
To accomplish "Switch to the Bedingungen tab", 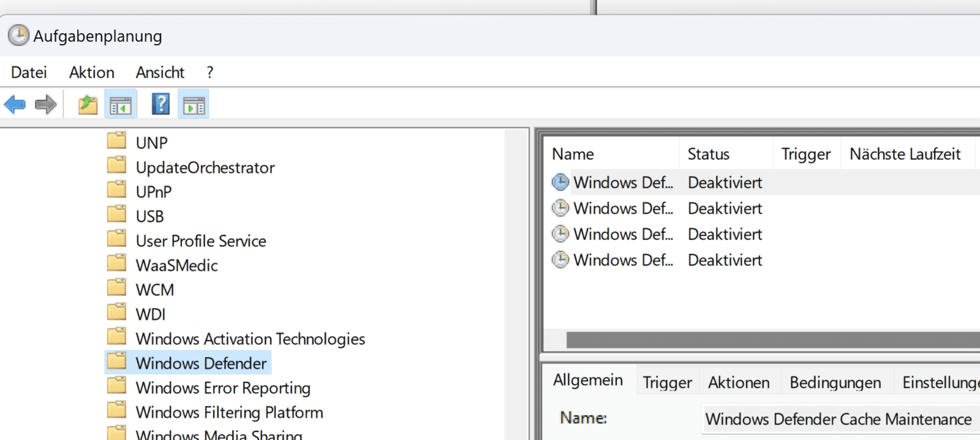I will coord(835,382).
